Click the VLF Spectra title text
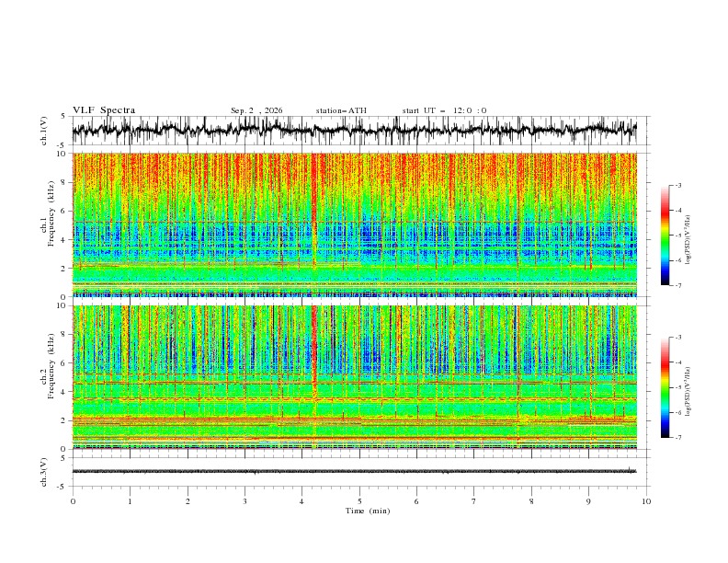 (x=104, y=110)
